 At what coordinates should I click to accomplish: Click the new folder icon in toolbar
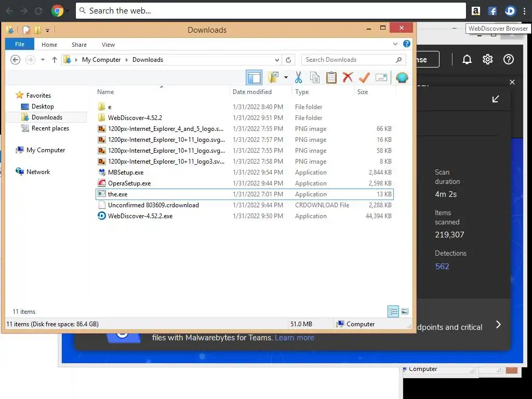point(273,78)
